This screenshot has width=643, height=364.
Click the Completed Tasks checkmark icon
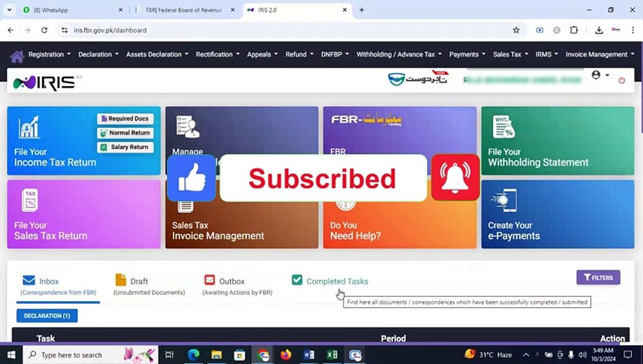pyautogui.click(x=297, y=280)
